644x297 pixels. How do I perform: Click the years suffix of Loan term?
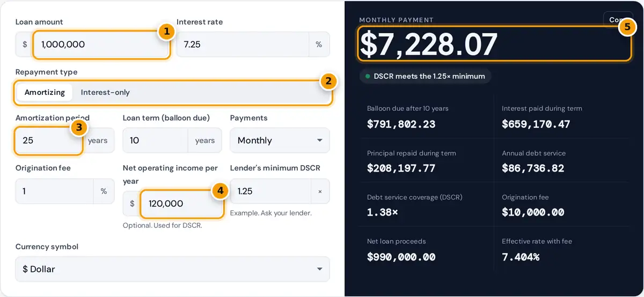pyautogui.click(x=205, y=140)
